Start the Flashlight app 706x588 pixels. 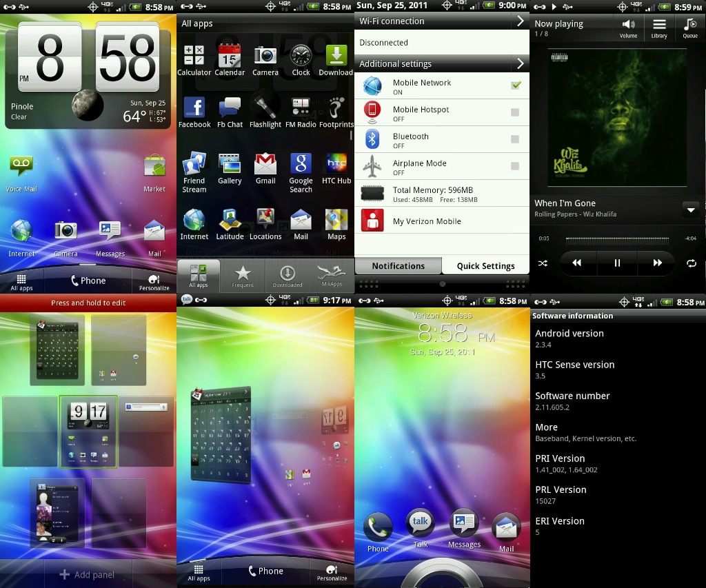[265, 112]
